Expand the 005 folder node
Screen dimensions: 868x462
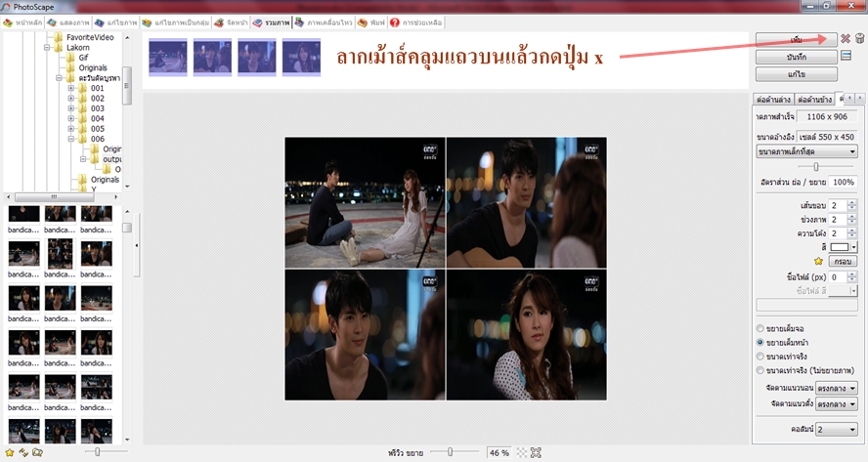[70, 128]
